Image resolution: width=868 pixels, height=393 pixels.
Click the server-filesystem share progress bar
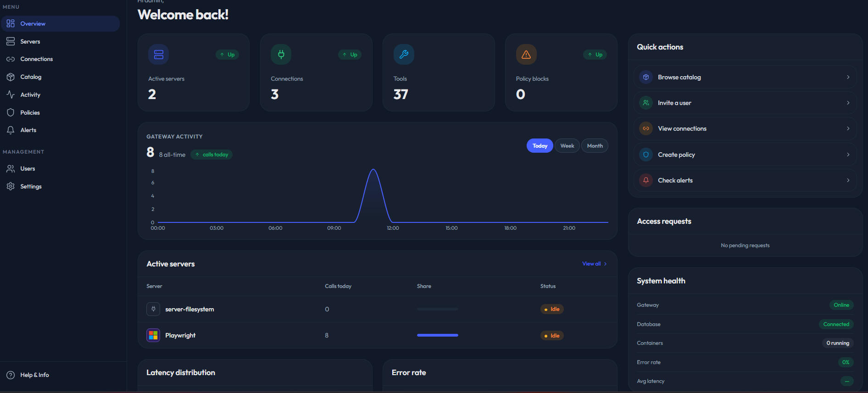[x=438, y=309]
